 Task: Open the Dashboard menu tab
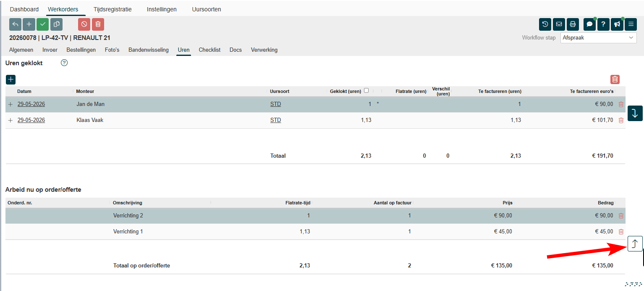(x=24, y=9)
